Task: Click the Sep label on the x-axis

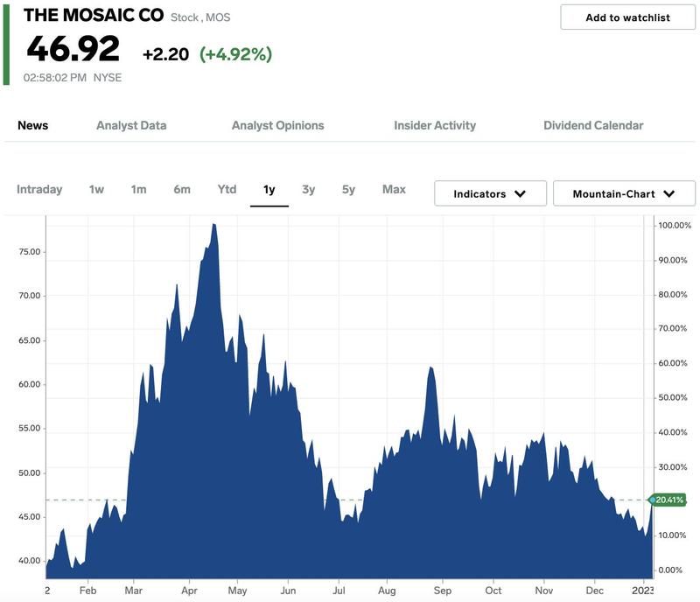Action: [443, 591]
